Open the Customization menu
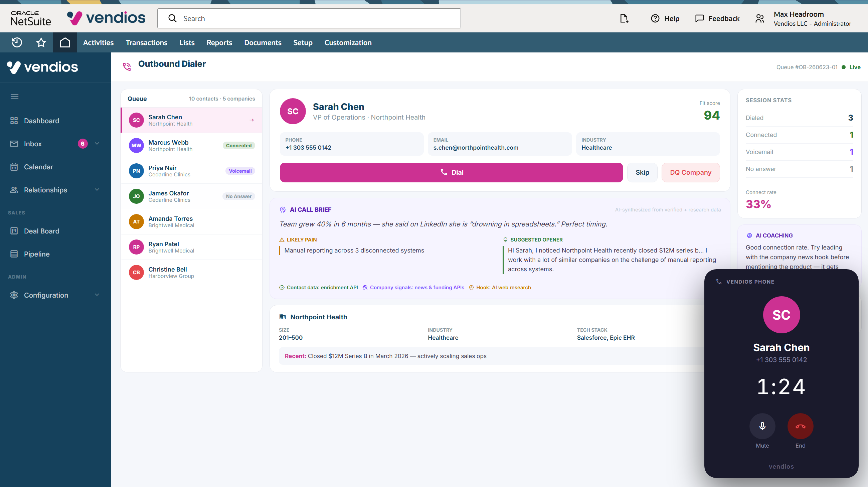 [348, 42]
